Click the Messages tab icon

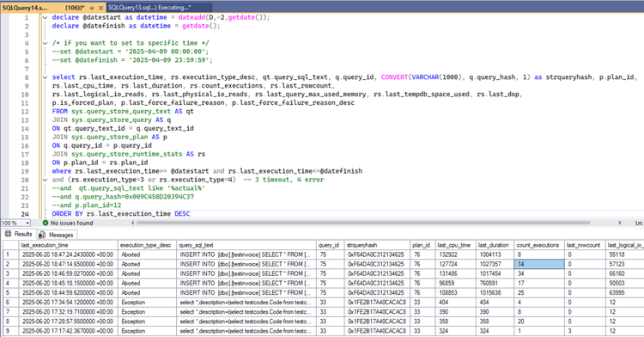pyautogui.click(x=41, y=235)
